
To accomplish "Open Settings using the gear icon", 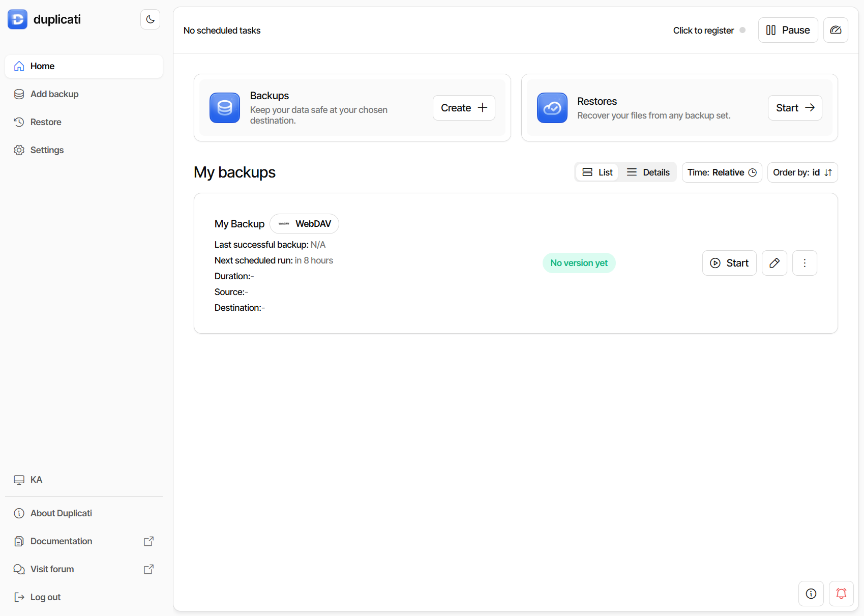I will point(46,150).
